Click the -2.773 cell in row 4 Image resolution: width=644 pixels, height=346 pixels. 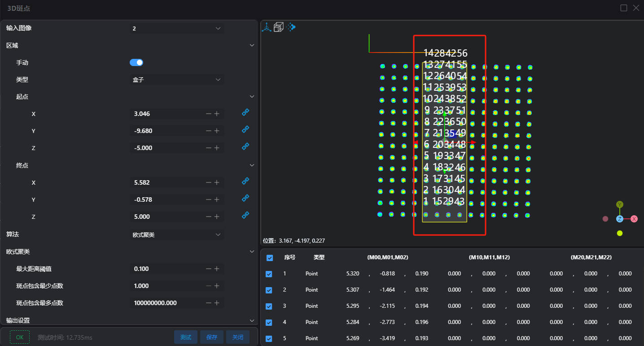point(387,322)
